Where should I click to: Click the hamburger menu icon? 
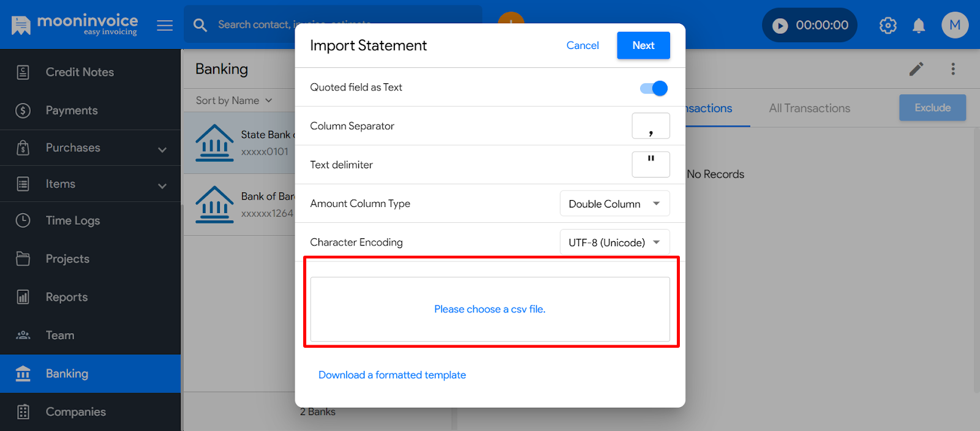tap(165, 25)
